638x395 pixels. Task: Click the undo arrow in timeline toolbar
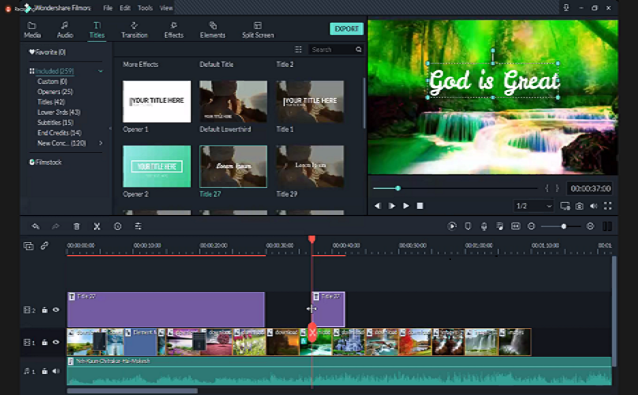tap(36, 226)
